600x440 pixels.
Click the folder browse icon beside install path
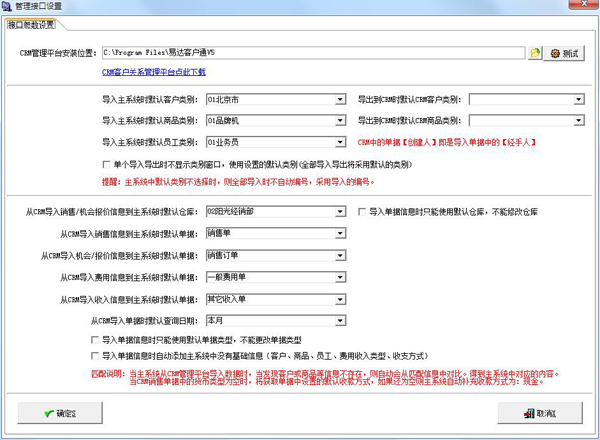(x=535, y=53)
